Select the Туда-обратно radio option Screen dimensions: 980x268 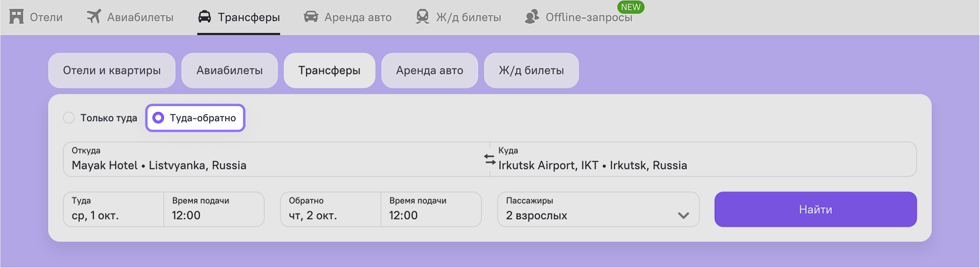pyautogui.click(x=158, y=118)
